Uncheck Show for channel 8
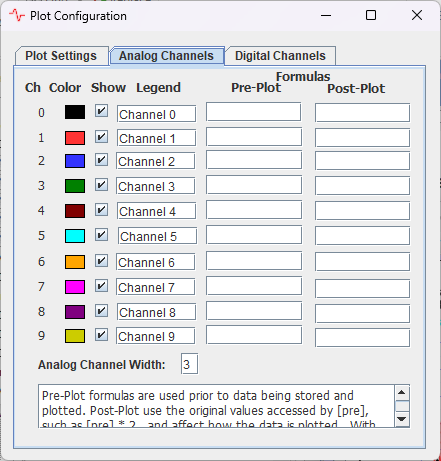 [x=101, y=311]
